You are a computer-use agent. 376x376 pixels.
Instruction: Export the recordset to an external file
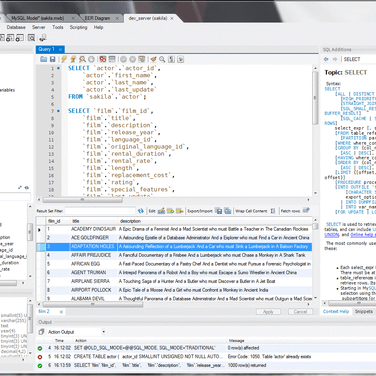[219, 211]
